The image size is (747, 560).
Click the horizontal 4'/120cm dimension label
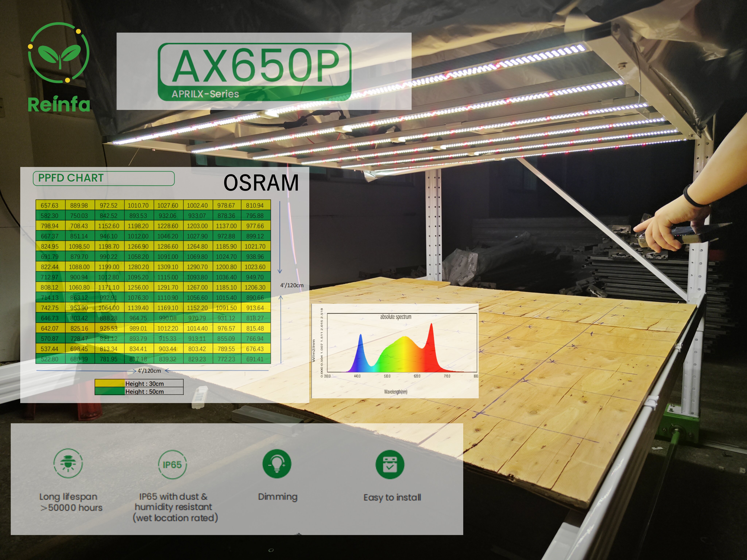coord(149,371)
